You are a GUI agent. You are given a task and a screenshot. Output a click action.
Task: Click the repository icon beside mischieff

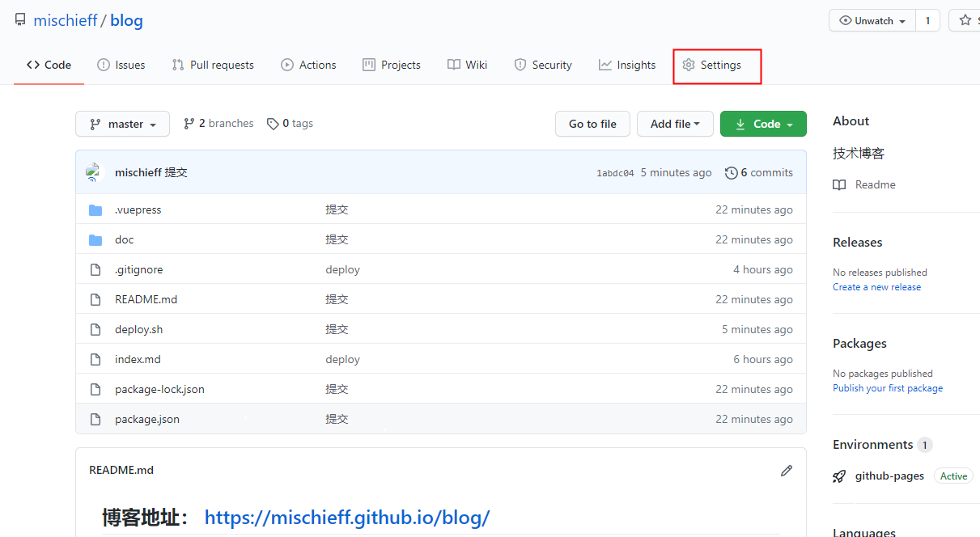(x=20, y=20)
